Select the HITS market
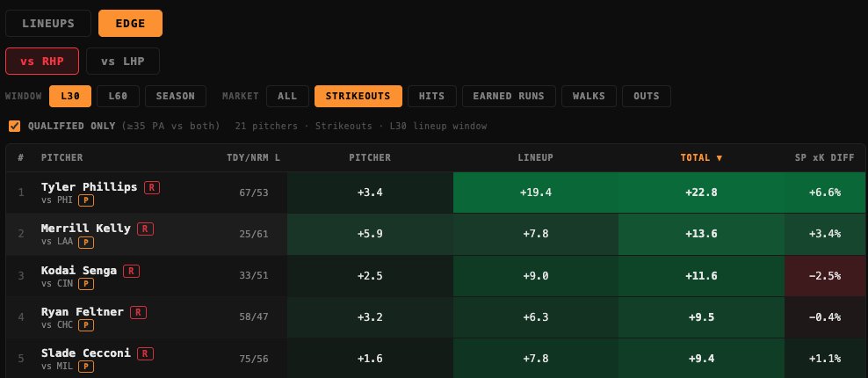The image size is (868, 378). tap(431, 96)
